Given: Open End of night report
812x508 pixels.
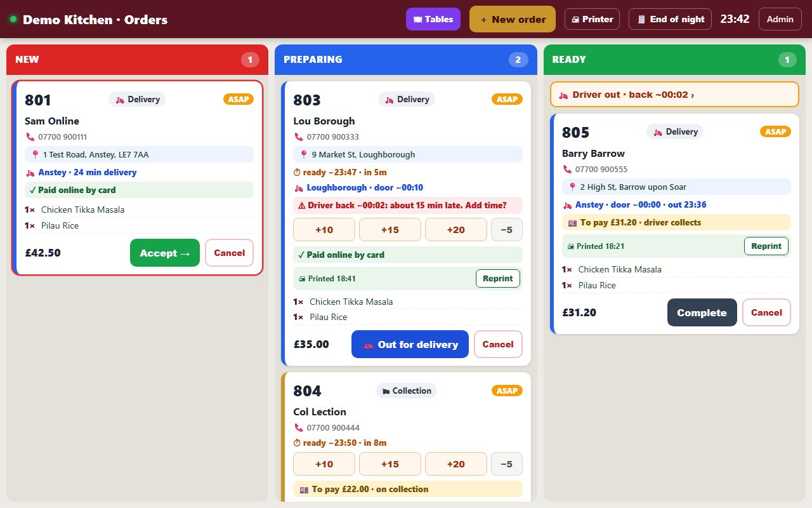Looking at the screenshot, I should pos(670,19).
